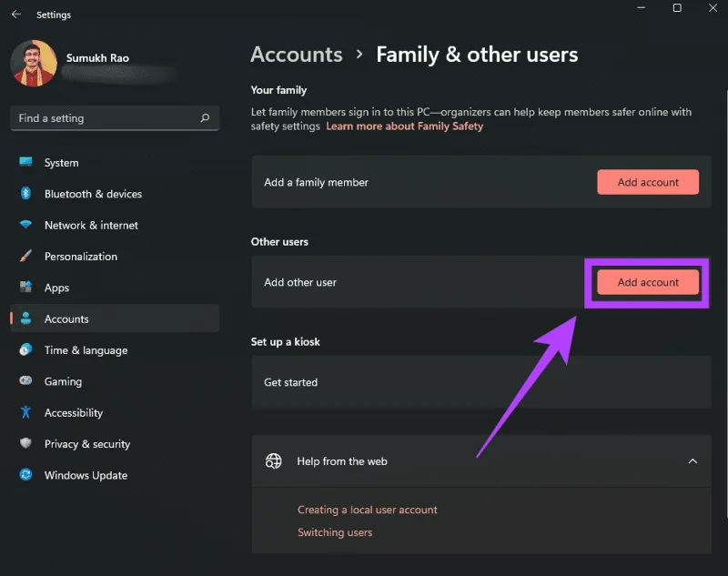Viewport: 728px width, 576px height.
Task: Go to Gaming settings
Action: click(x=115, y=381)
